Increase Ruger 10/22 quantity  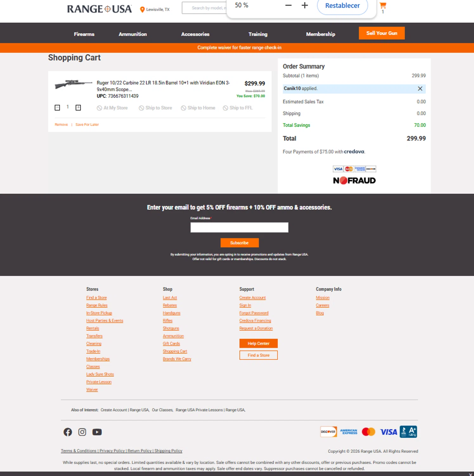[78, 108]
